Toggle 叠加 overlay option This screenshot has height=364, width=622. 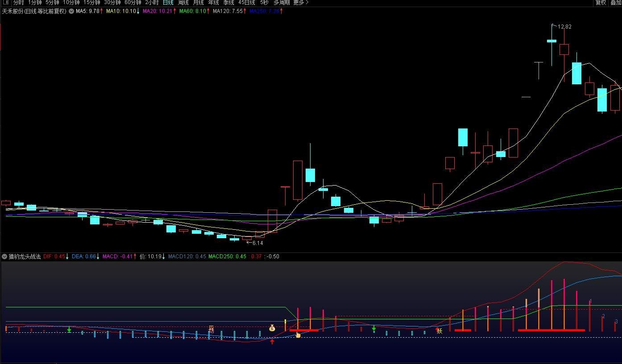pyautogui.click(x=616, y=2)
